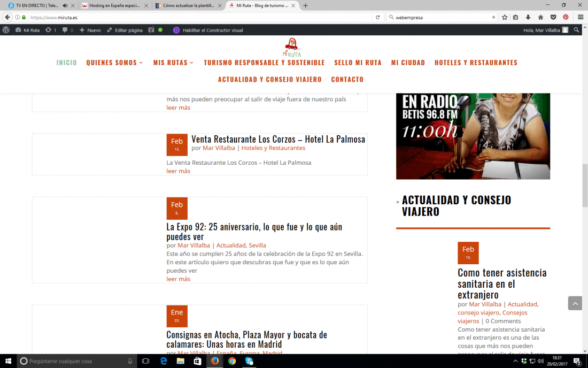The height and width of the screenshot is (368, 588).
Task: Click the browser back arrow button
Action: pyautogui.click(x=7, y=17)
